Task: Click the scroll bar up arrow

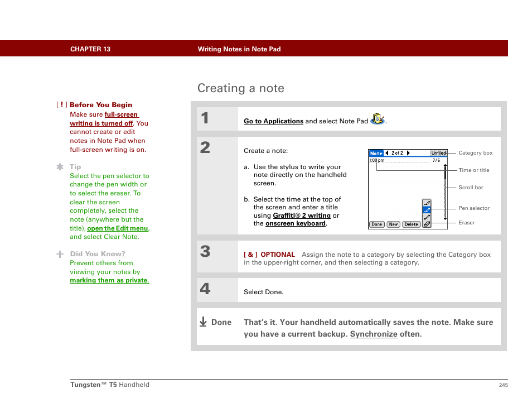Action: pos(445,165)
